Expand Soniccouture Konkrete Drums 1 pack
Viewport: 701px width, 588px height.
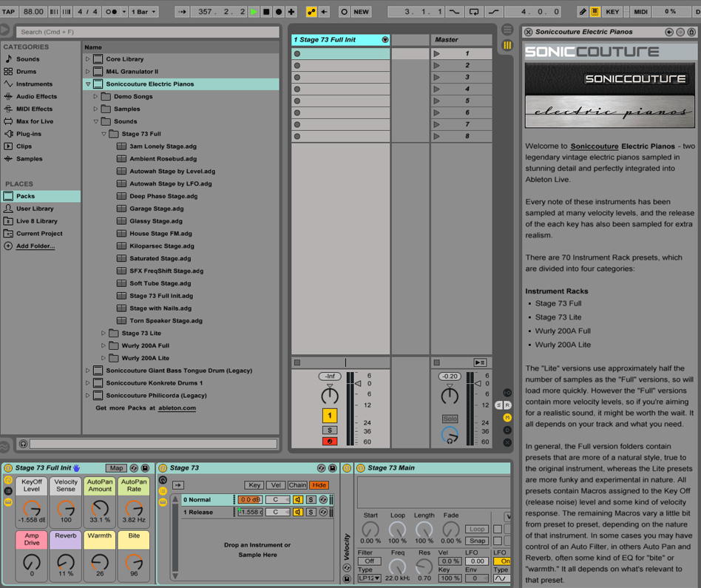pyautogui.click(x=87, y=383)
